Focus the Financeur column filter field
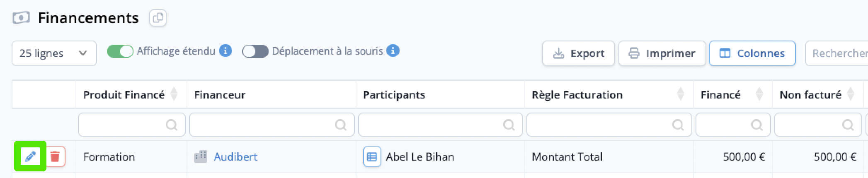The width and height of the screenshot is (868, 178). [272, 125]
